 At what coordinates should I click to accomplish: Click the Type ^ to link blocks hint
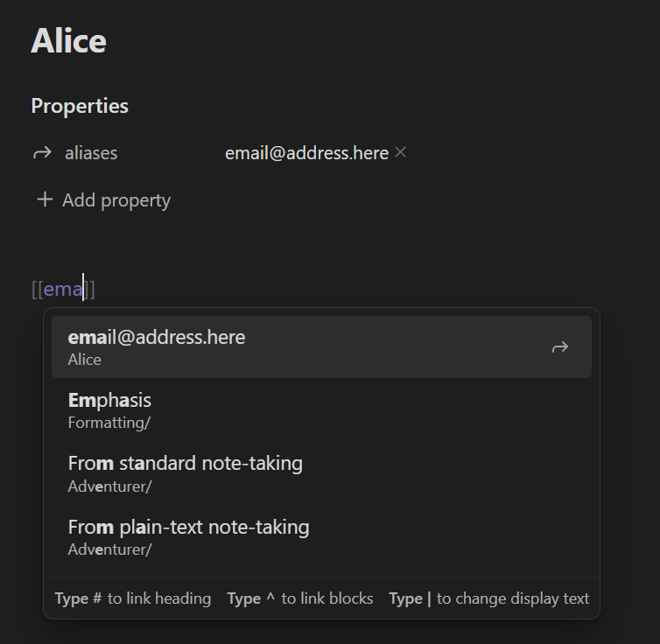[300, 598]
